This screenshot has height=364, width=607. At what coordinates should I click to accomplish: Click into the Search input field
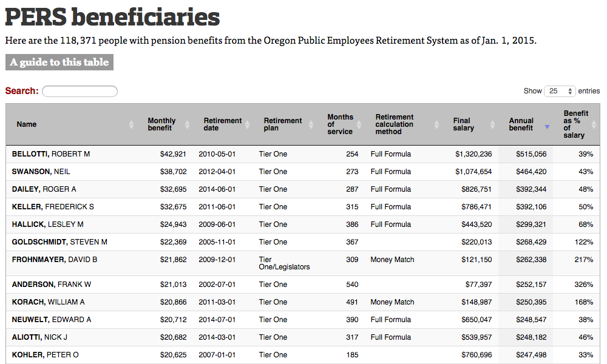[x=80, y=91]
